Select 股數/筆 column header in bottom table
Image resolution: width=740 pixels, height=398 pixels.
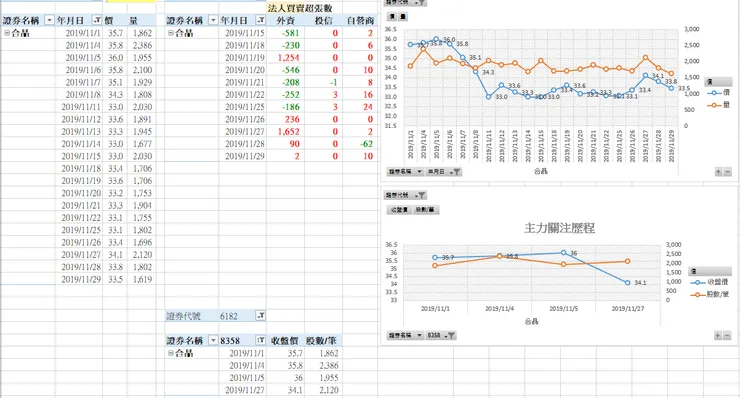pyautogui.click(x=324, y=340)
